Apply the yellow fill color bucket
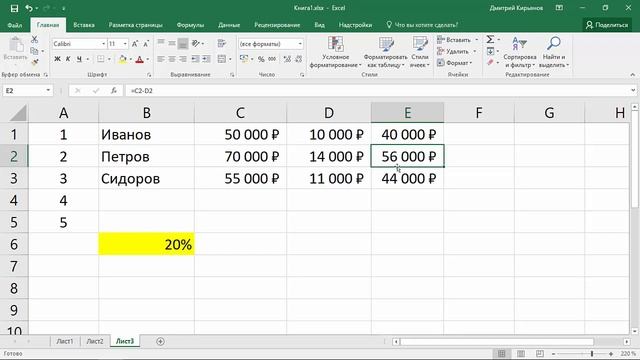This screenshot has height=360, width=640. coord(122,59)
